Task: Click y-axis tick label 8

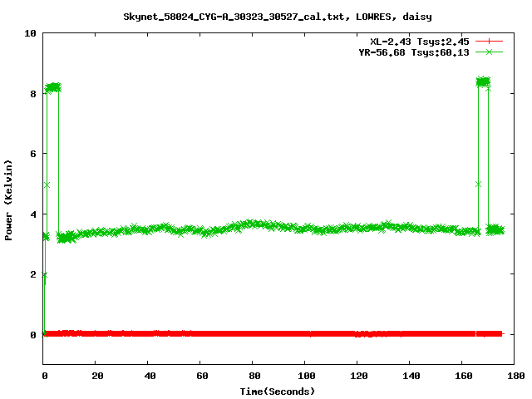Action: pos(33,94)
